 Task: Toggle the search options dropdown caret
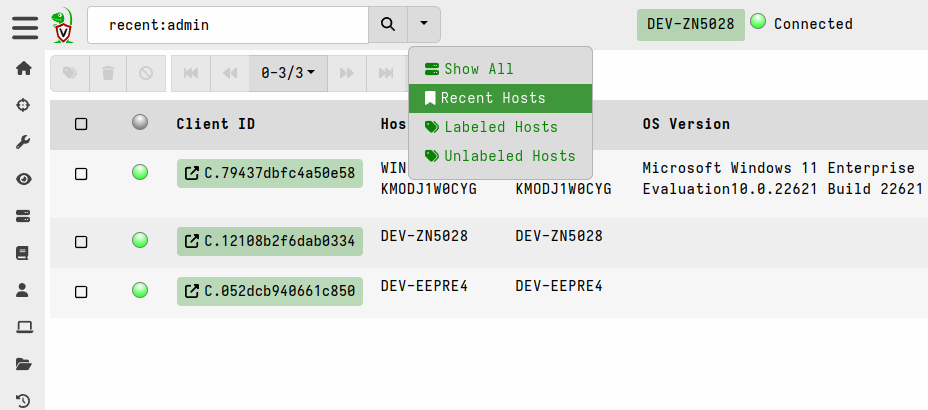click(425, 24)
